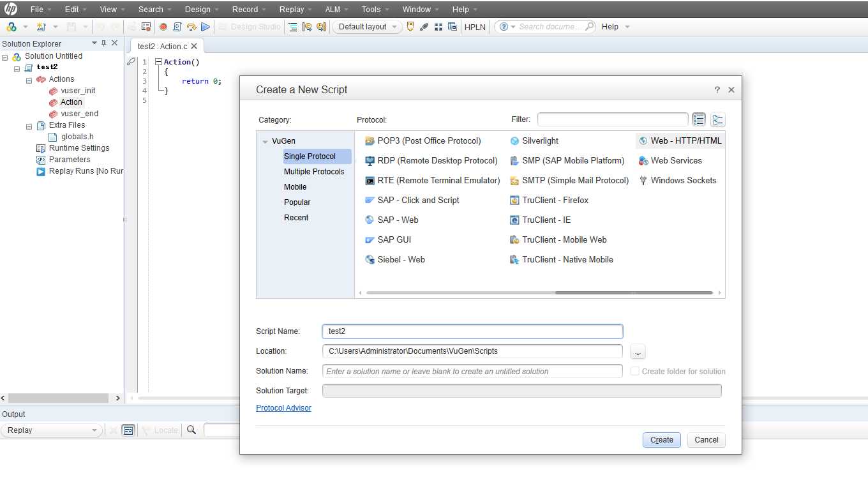Click the Solution Explorer horizontal scrollbar

[58, 398]
